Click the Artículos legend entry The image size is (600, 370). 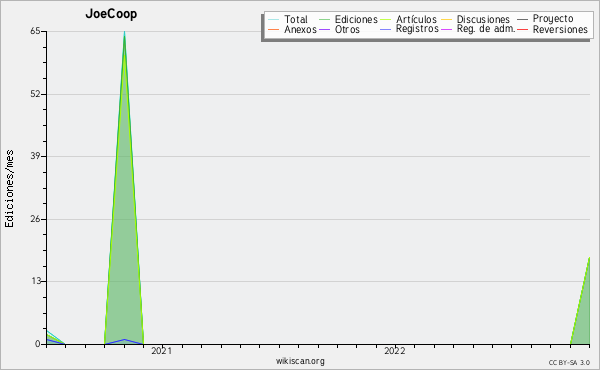tap(409, 19)
